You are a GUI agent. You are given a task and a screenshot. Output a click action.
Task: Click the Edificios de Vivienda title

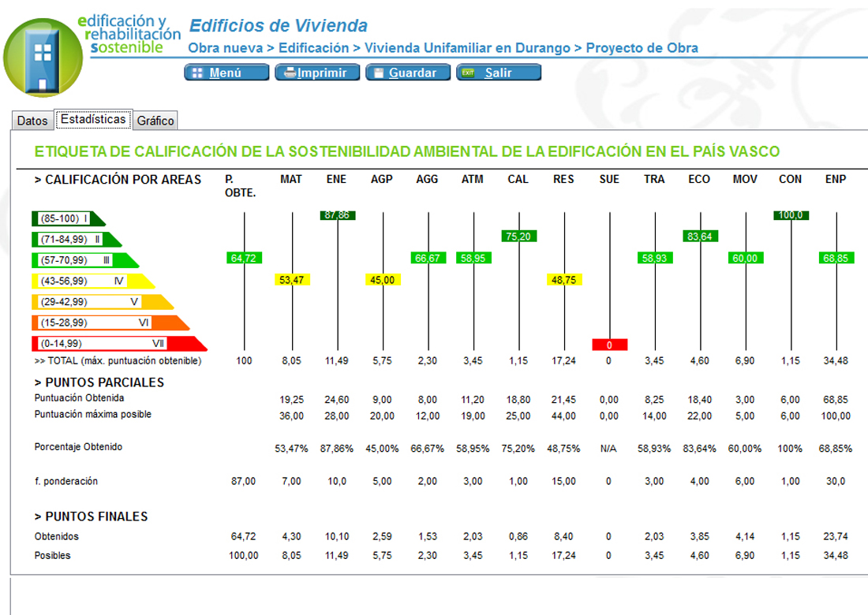click(x=279, y=25)
